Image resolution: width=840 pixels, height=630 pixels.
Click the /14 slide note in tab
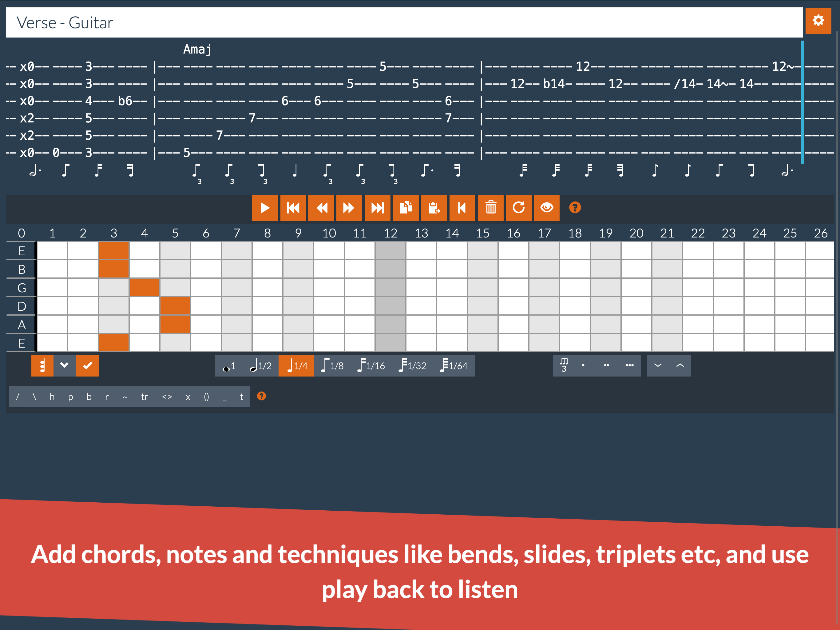tap(685, 84)
